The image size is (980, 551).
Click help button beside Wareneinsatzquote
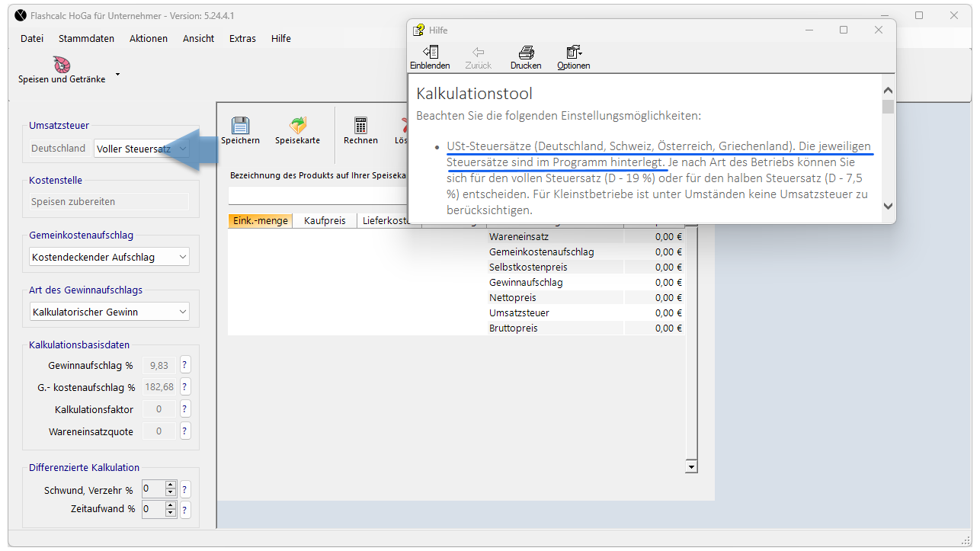click(x=184, y=431)
